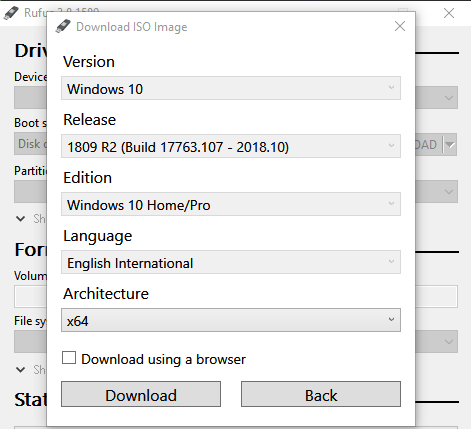Click the Back button
This screenshot has width=471, height=429.
point(321,394)
